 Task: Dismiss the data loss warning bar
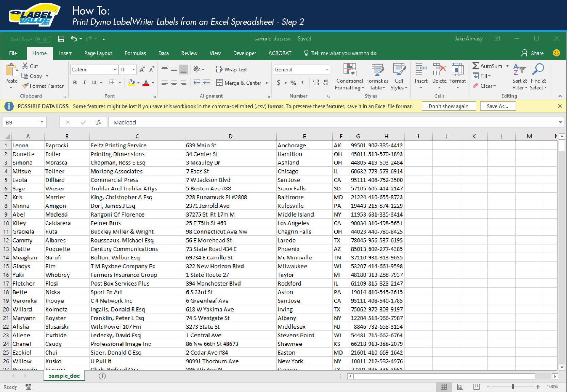coord(560,106)
